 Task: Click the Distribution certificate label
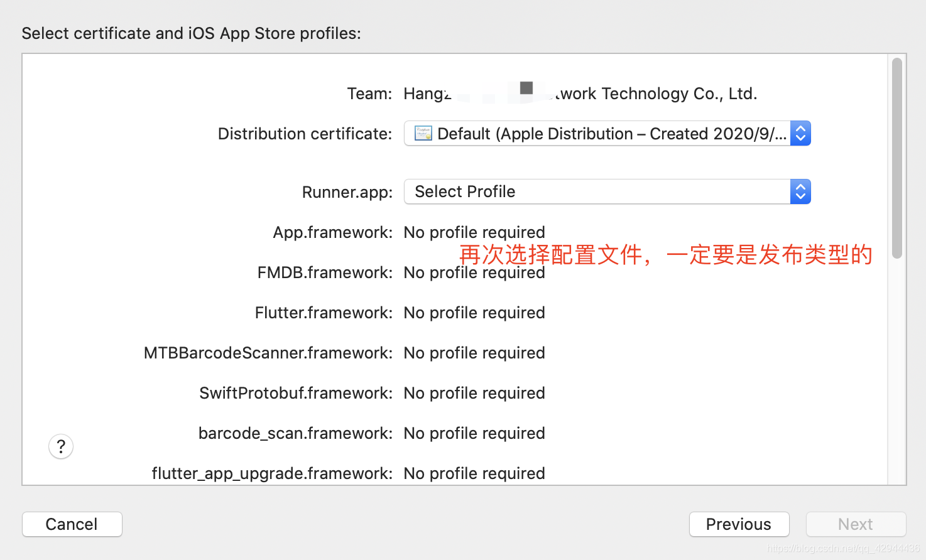pos(305,134)
